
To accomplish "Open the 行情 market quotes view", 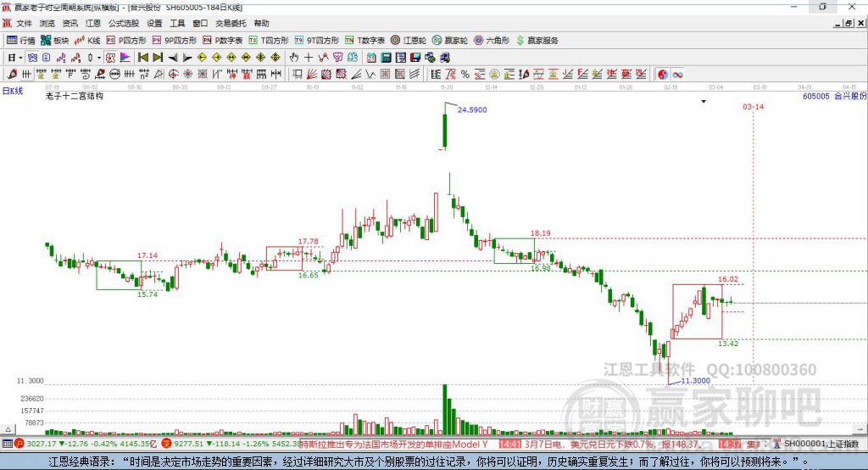I will click(x=20, y=41).
